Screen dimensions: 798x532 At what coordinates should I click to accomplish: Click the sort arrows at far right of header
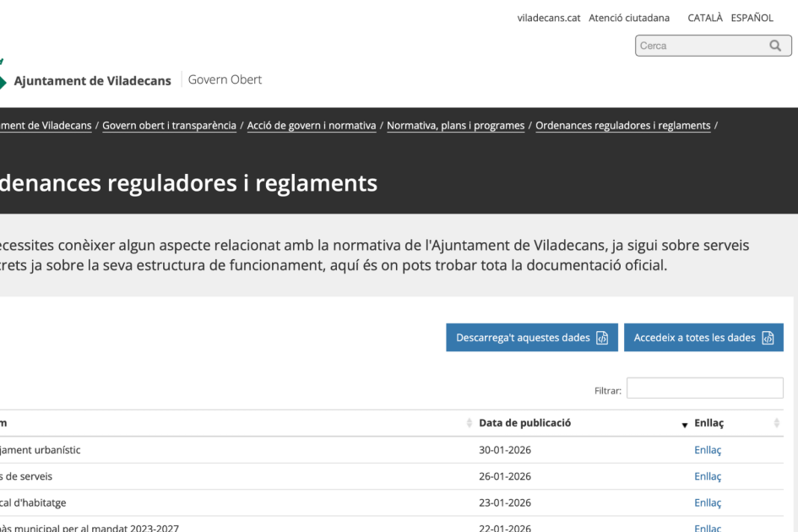point(776,423)
